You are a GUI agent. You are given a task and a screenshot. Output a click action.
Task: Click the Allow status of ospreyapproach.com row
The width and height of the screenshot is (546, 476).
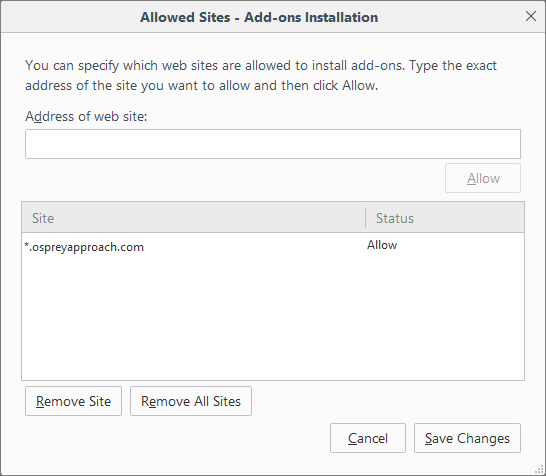click(x=382, y=245)
